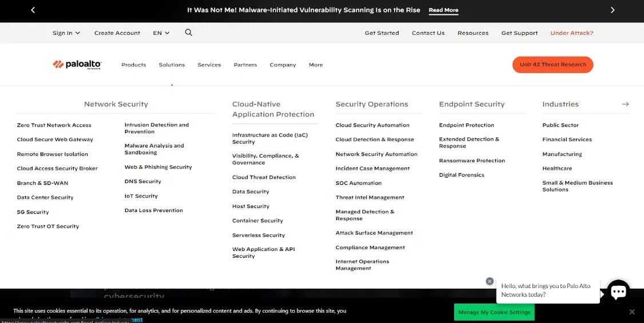Image resolution: width=644 pixels, height=323 pixels.
Task: Select Cloud Secure Web Gateway
Action: pos(55,139)
